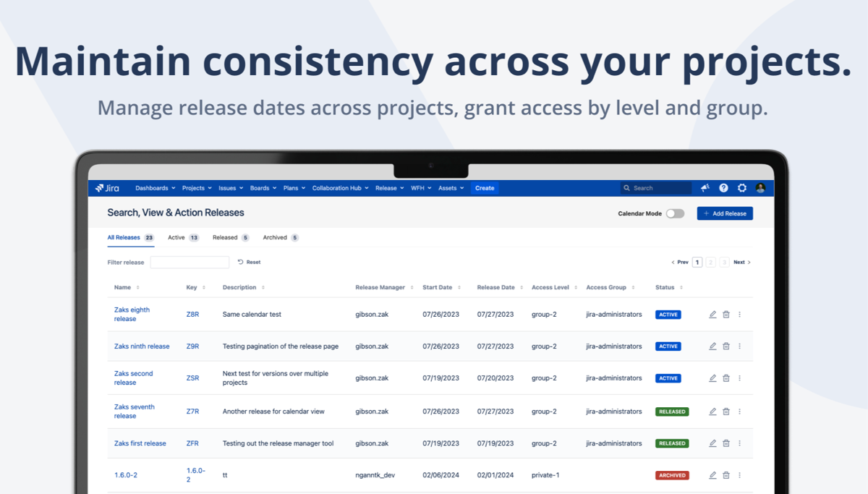Screen dimensions: 868x494
Task: Delete the Zaks first release entry
Action: (x=726, y=443)
